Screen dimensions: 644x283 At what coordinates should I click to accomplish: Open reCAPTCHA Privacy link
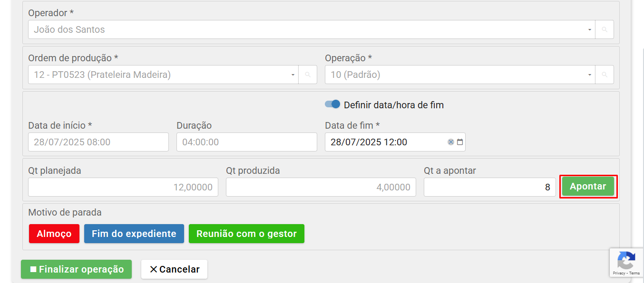click(619, 274)
